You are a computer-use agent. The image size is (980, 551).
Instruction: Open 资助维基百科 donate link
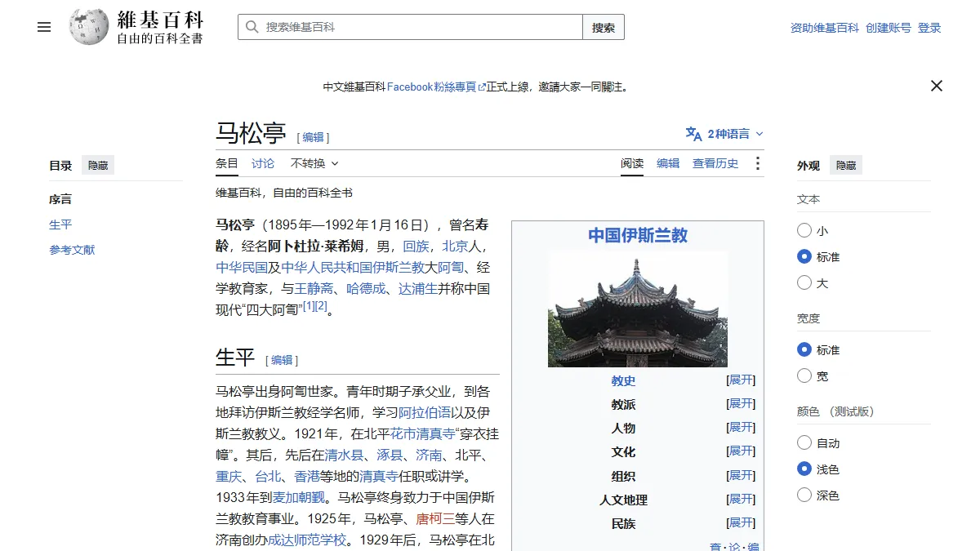(x=825, y=28)
